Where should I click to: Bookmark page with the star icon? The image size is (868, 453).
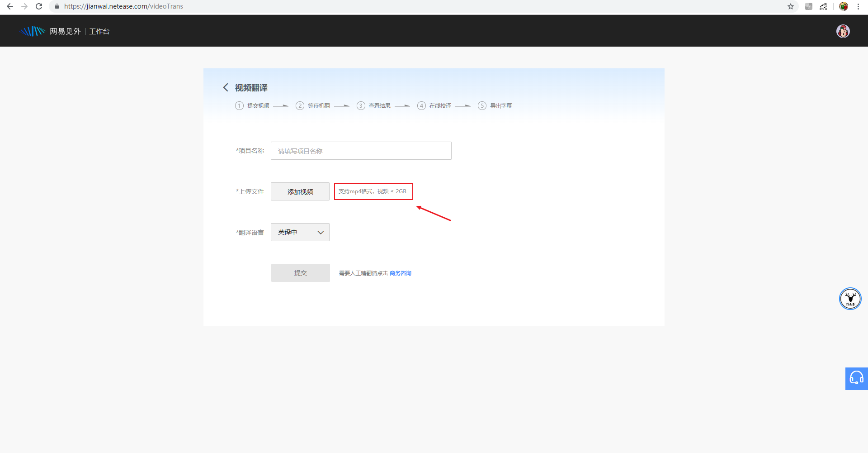click(x=791, y=6)
